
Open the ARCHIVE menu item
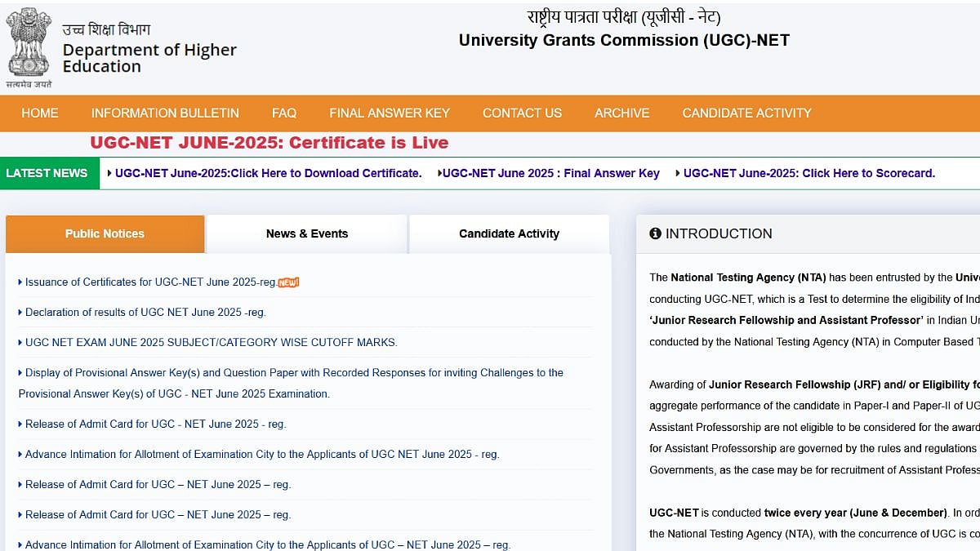(622, 113)
